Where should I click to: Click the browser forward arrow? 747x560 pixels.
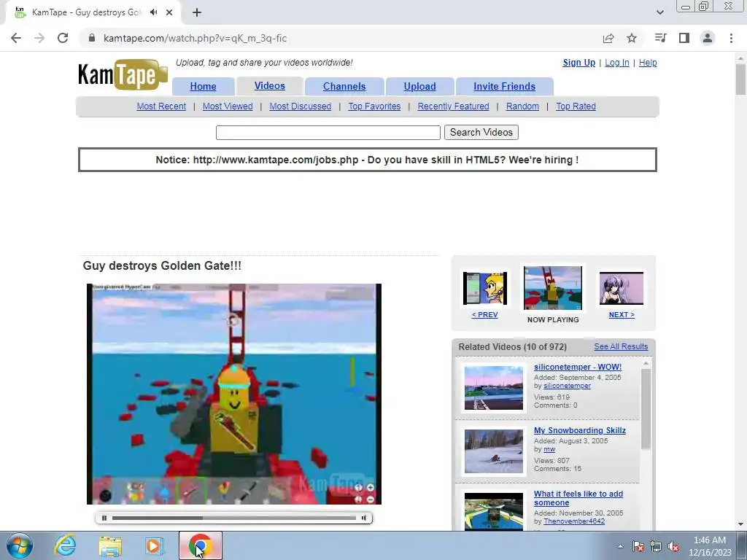[x=39, y=38]
